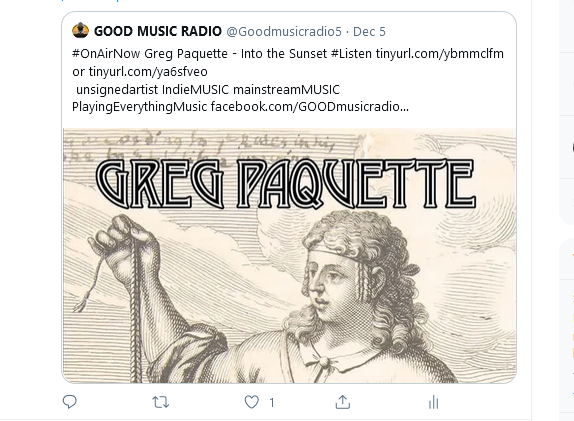574x421 pixels.
Task: View tweet analytics bar chart icon
Action: pyautogui.click(x=433, y=402)
